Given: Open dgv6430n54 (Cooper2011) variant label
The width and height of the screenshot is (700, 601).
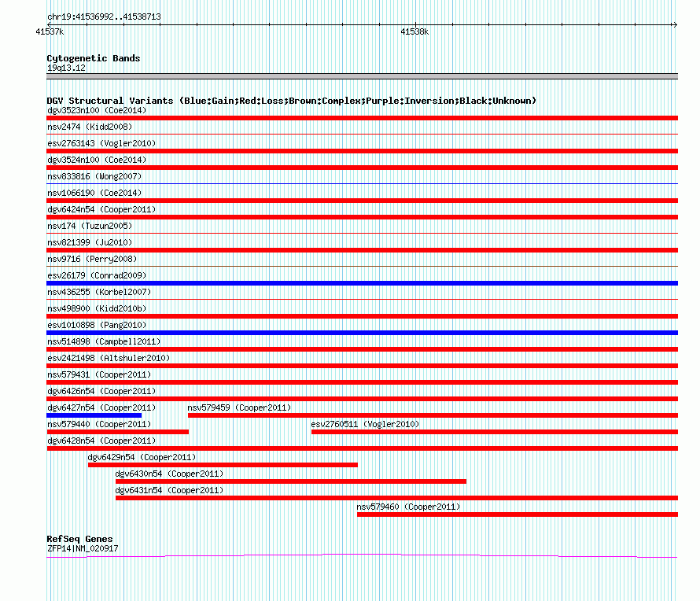Looking at the screenshot, I should (169, 474).
